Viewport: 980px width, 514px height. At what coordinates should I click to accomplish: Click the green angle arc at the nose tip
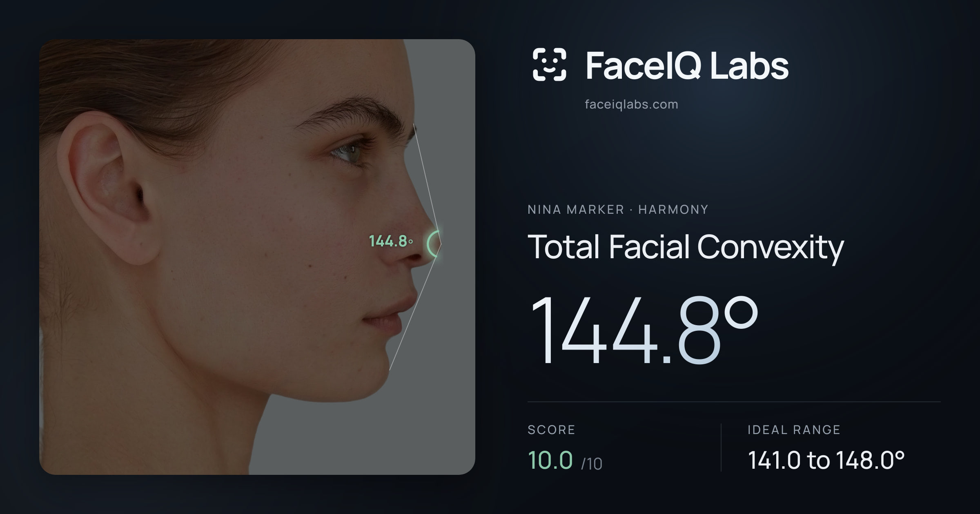pos(434,244)
